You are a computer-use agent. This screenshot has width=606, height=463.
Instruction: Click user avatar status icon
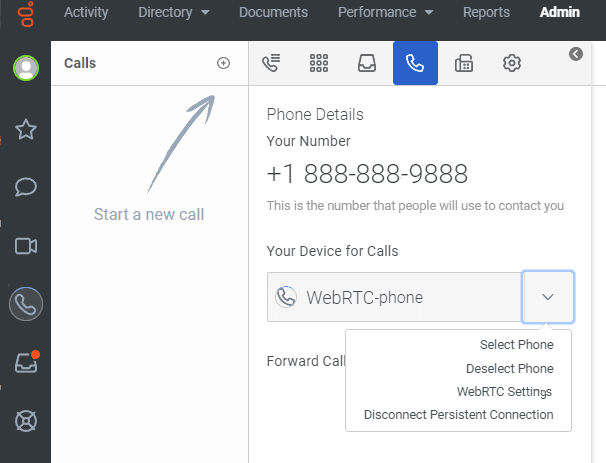(x=25, y=68)
